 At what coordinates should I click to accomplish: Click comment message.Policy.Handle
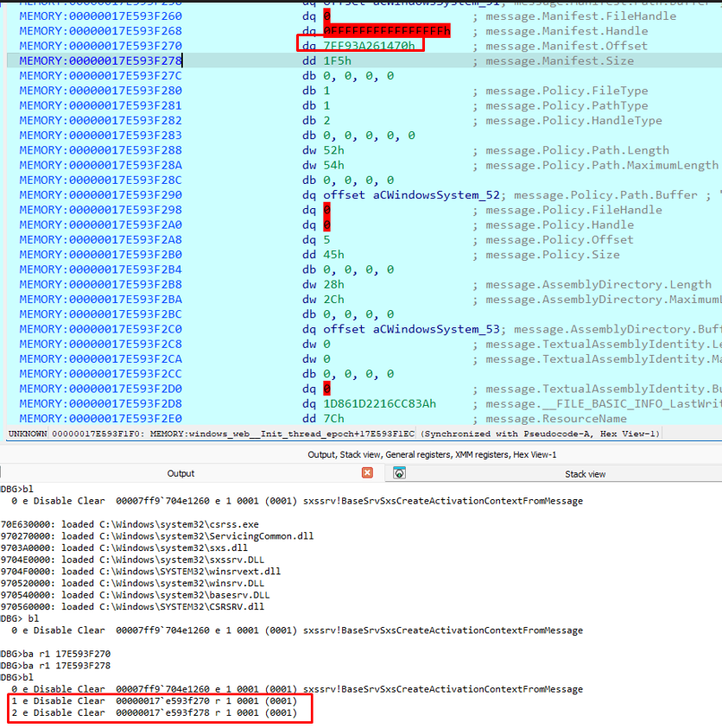[x=560, y=225]
